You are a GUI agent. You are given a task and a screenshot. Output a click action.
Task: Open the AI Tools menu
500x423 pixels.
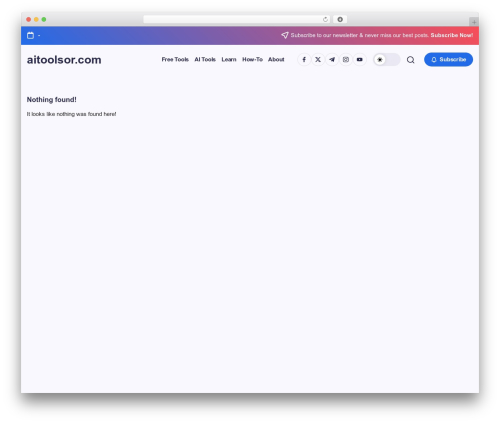[205, 60]
